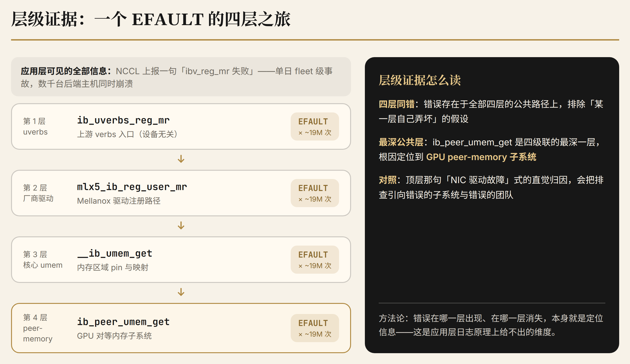Click the 第 4 层 peer-memory label
The image size is (630, 364).
click(x=38, y=328)
